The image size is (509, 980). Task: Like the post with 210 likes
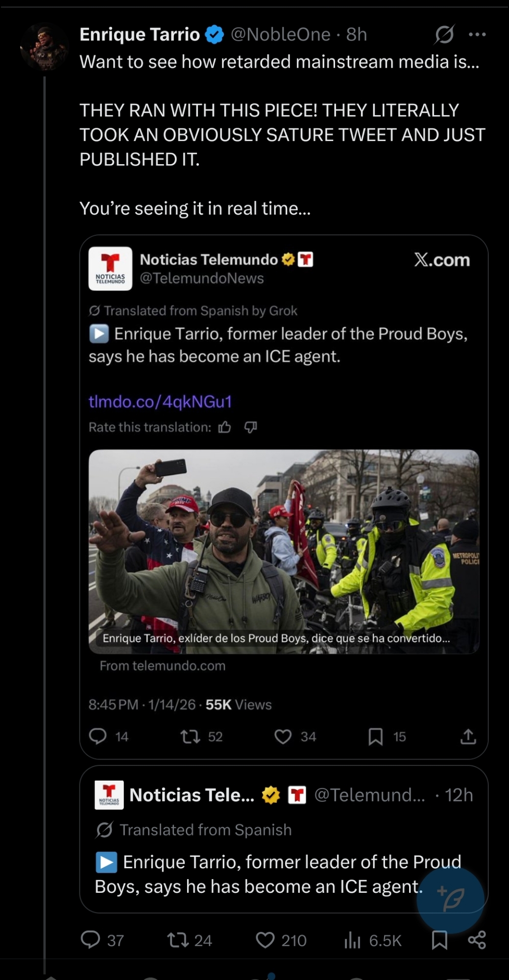coord(265,940)
